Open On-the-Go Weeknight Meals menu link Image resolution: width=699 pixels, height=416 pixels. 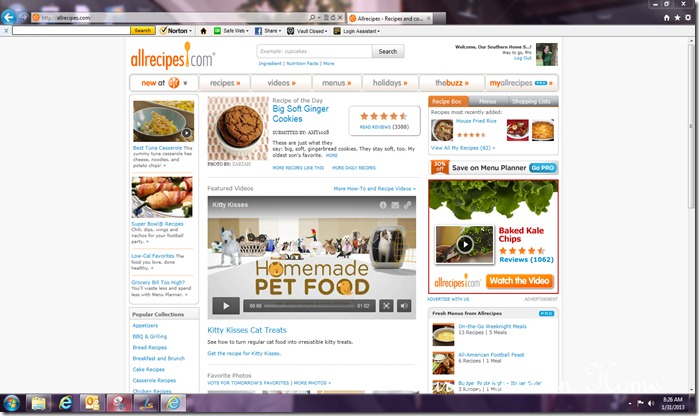click(492, 326)
